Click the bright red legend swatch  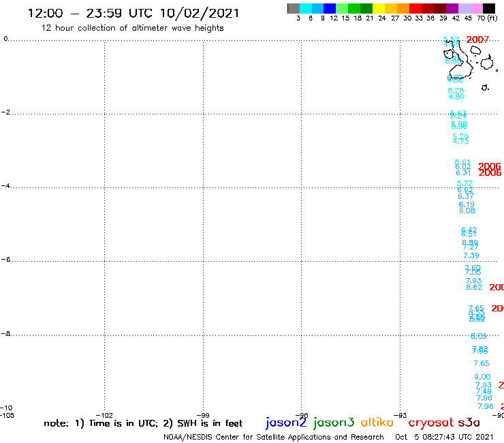(x=415, y=8)
